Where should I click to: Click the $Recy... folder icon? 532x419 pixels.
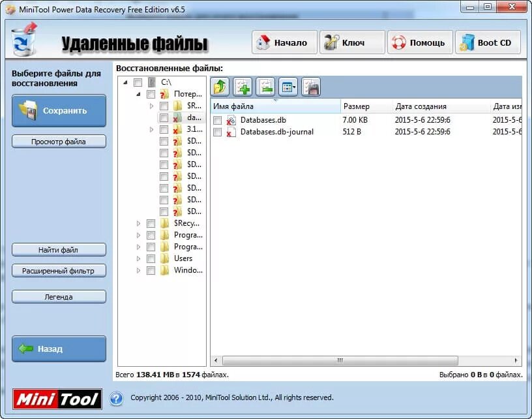pos(164,223)
